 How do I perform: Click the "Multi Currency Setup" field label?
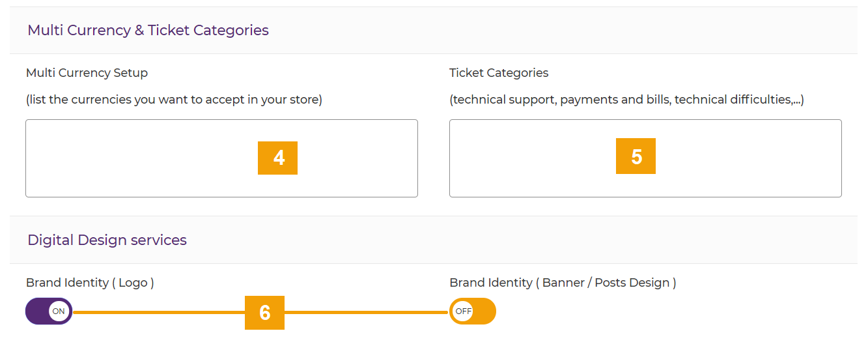click(87, 73)
